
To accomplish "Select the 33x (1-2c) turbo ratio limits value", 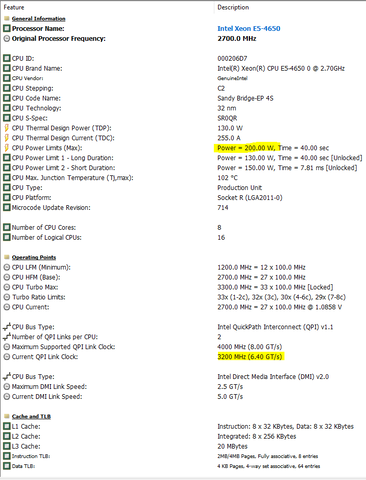I will point(281,297).
